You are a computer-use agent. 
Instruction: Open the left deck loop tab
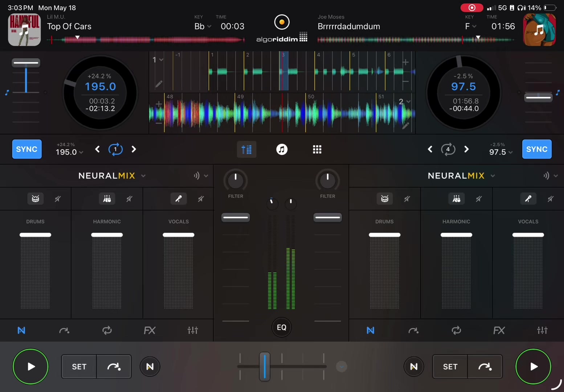107,330
